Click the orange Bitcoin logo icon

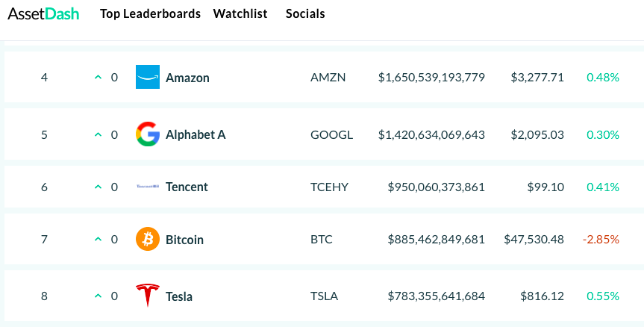148,240
